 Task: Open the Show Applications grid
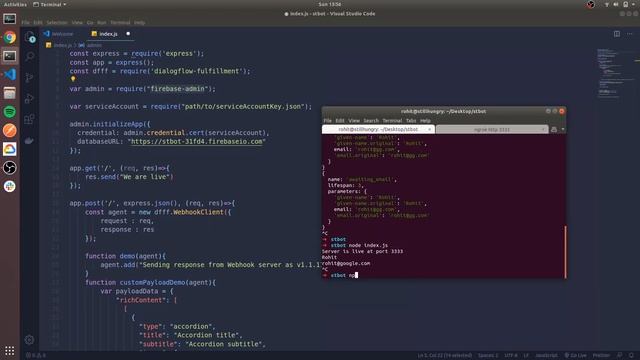[10, 351]
